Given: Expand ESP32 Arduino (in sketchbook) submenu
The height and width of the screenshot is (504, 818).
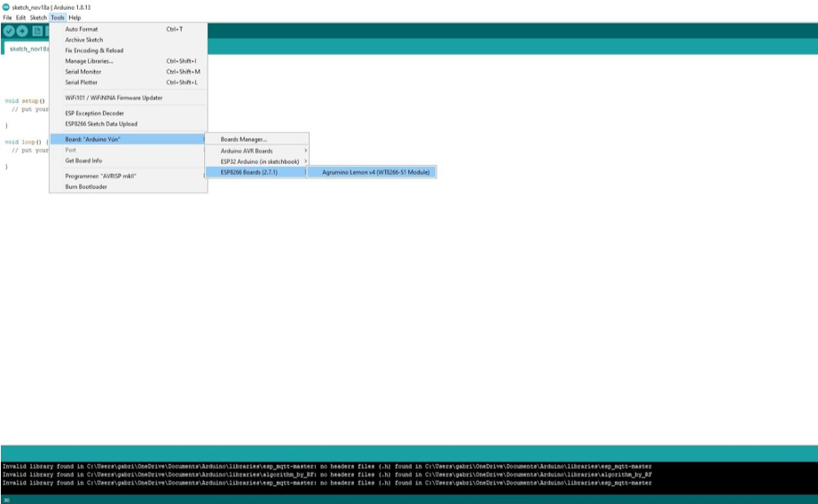Looking at the screenshot, I should click(256, 161).
